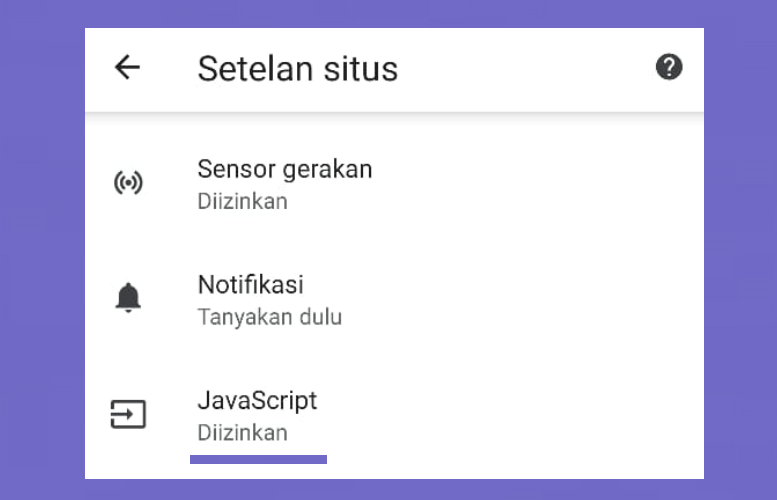Click the notification bell icon
The height and width of the screenshot is (500, 777).
tap(128, 298)
